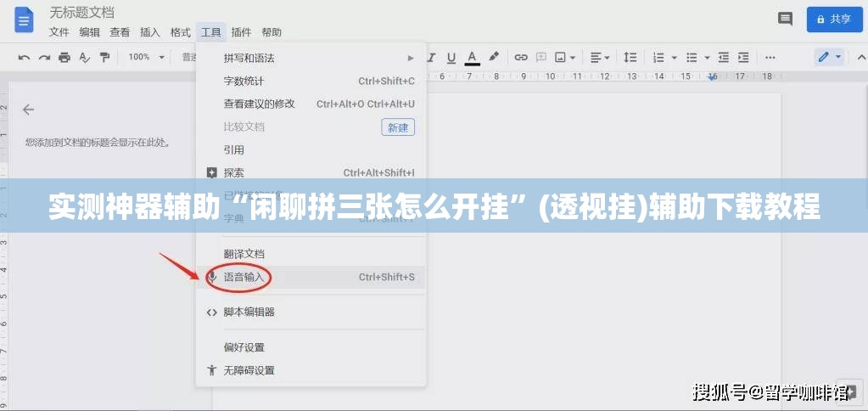The height and width of the screenshot is (411, 868).
Task: Rename the 无标题文档 title field
Action: tap(82, 12)
